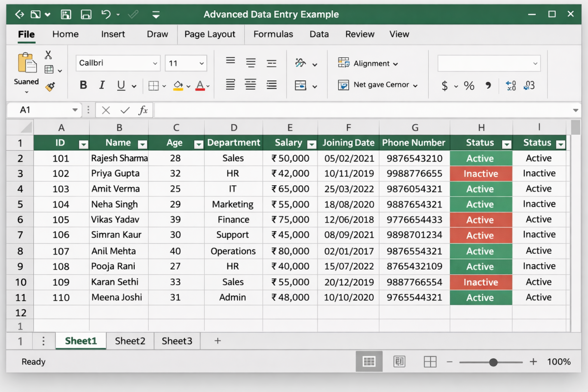Open the font name dropdown
The image size is (588, 392).
[155, 63]
